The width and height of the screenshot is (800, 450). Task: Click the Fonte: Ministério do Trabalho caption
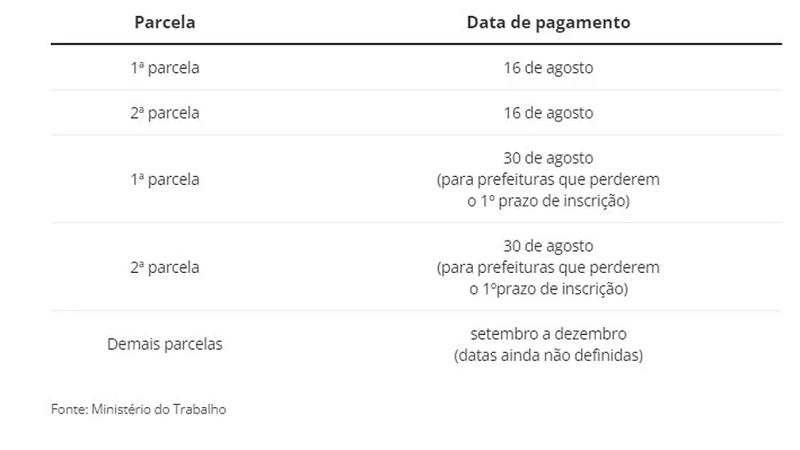click(x=138, y=409)
